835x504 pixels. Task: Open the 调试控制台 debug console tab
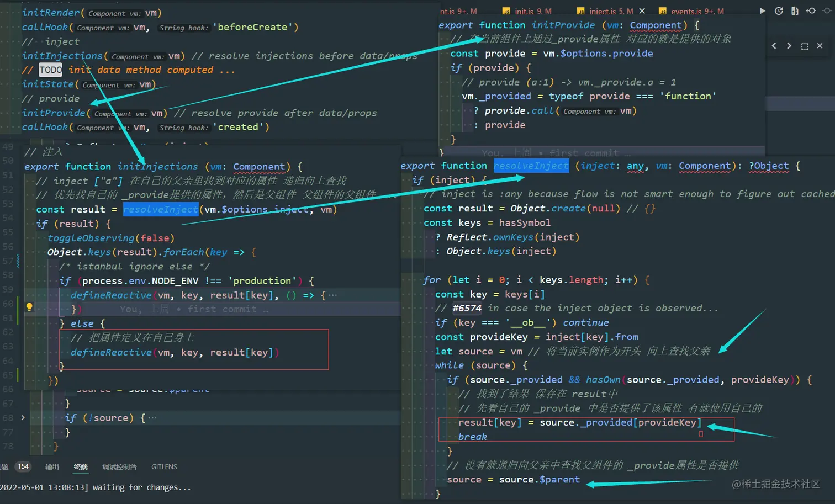pos(119,467)
